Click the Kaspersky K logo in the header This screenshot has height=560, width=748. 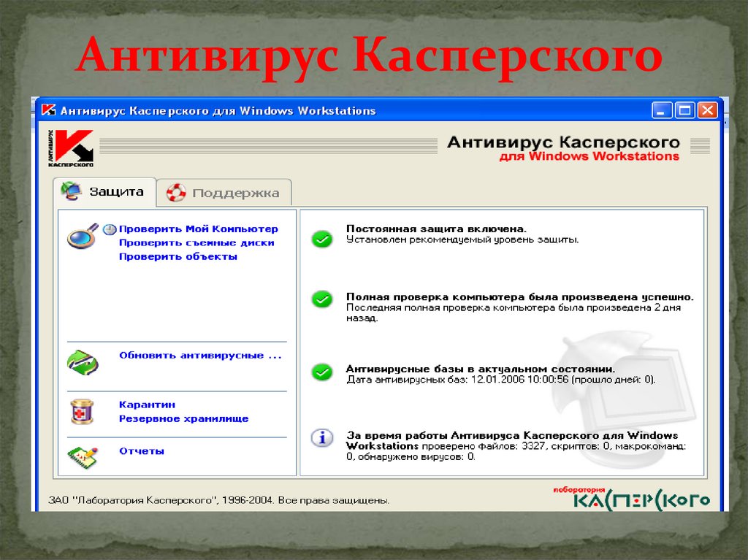pos(71,148)
